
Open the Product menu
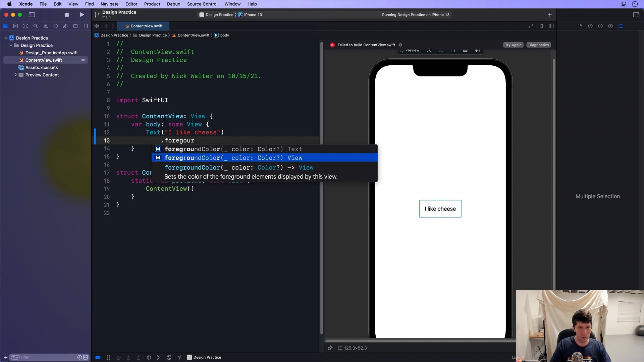pyautogui.click(x=152, y=4)
